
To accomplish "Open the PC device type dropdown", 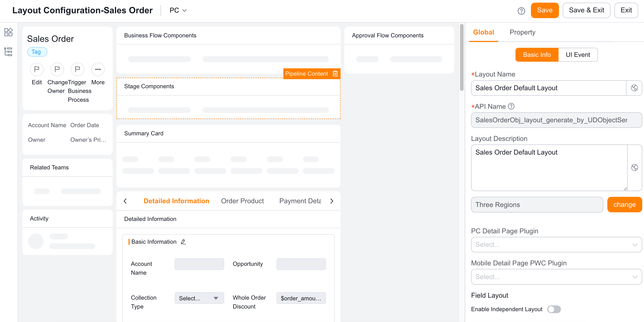I will tap(178, 10).
